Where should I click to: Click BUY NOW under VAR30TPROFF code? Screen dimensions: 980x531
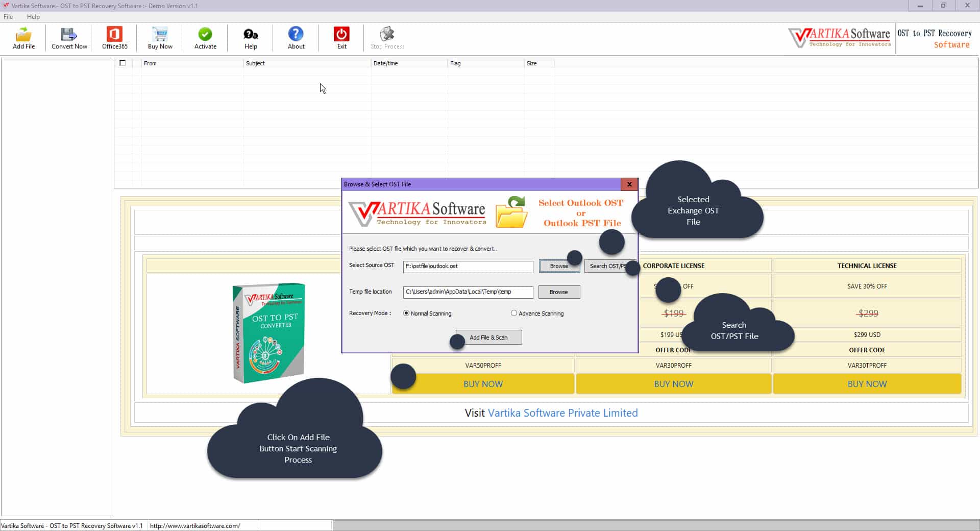click(x=867, y=384)
